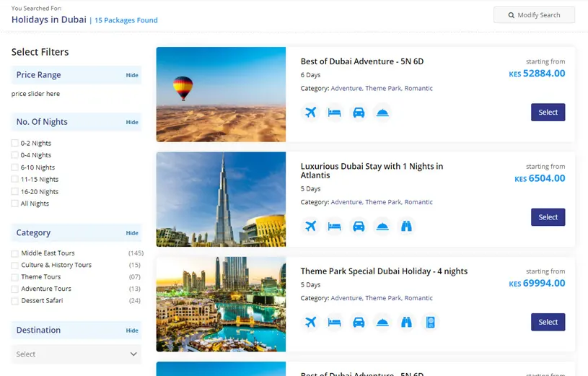Click flight icon on Best of Dubai Adventure card
The height and width of the screenshot is (376, 588).
(x=310, y=112)
